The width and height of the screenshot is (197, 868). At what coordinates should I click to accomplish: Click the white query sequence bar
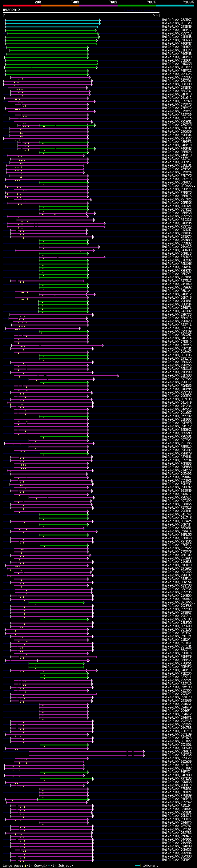[x=81, y=12]
